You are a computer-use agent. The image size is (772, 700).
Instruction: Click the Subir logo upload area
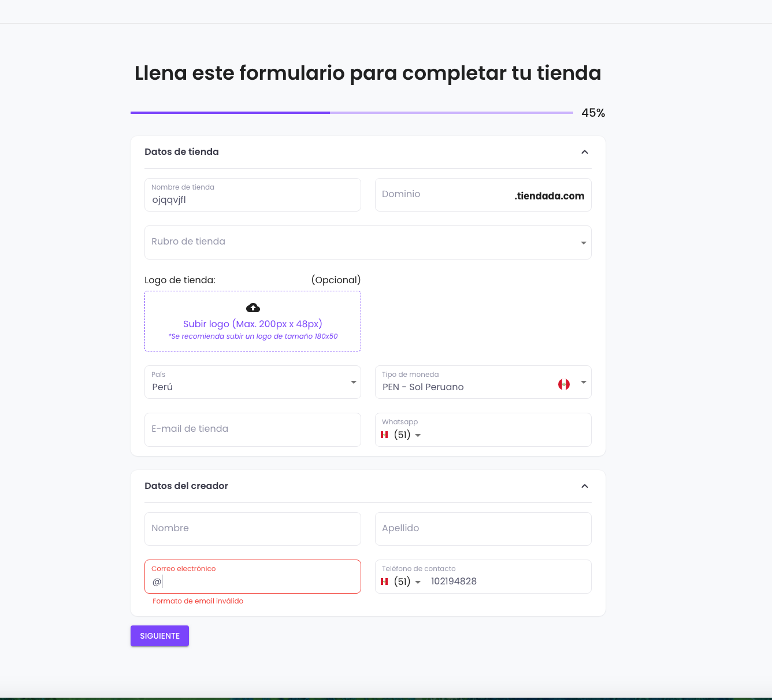tap(253, 321)
